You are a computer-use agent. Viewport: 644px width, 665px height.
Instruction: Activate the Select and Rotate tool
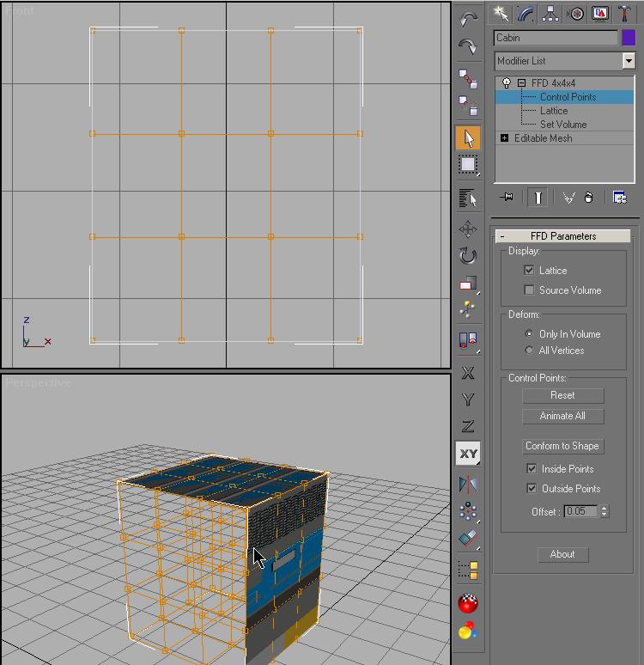pos(468,256)
